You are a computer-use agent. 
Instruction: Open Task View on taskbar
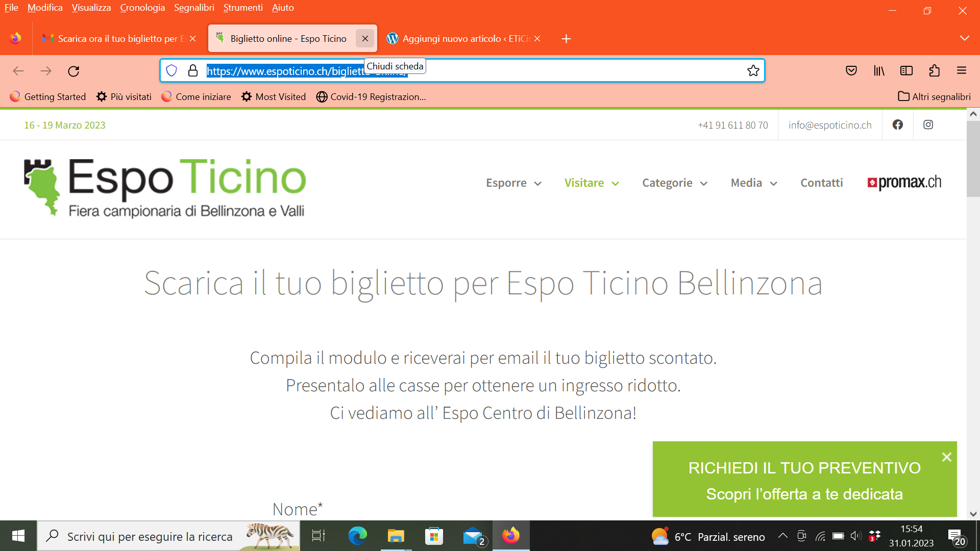coord(318,536)
